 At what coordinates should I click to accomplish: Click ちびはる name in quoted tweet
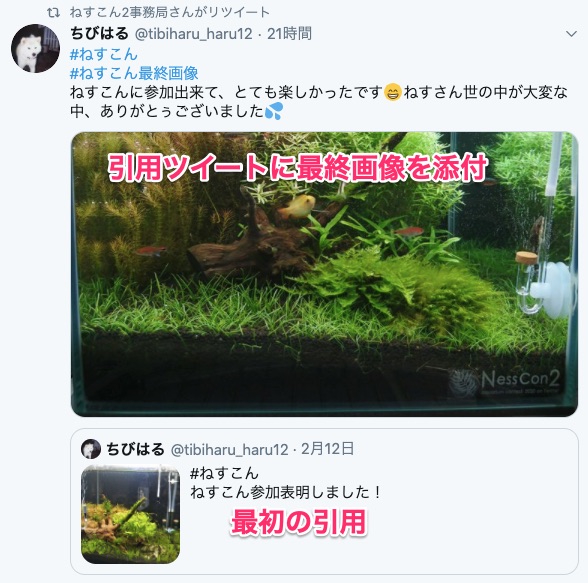click(135, 449)
